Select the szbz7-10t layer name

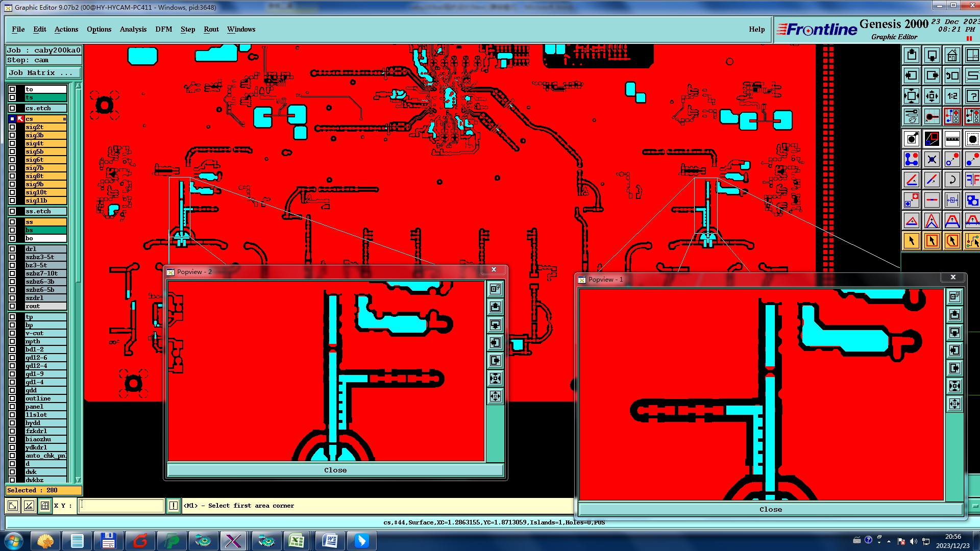(45, 273)
